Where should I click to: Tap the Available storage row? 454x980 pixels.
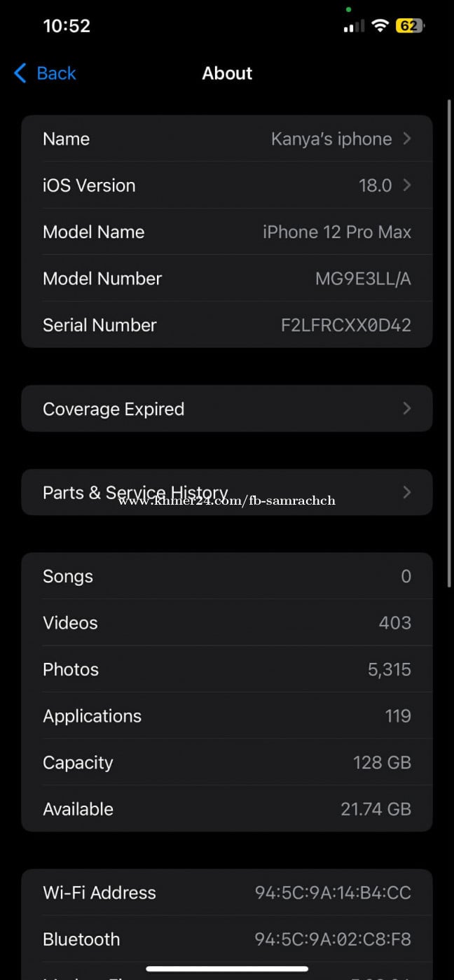tap(227, 809)
